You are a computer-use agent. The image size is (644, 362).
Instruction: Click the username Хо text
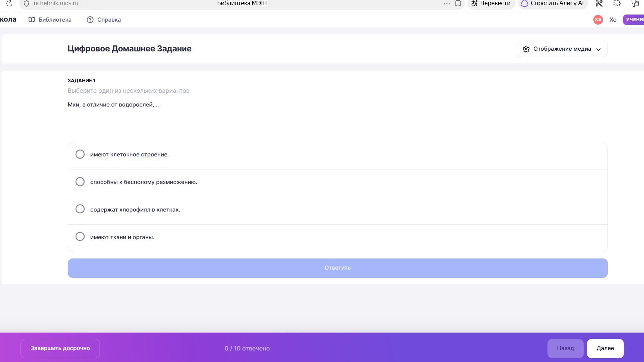coord(613,20)
